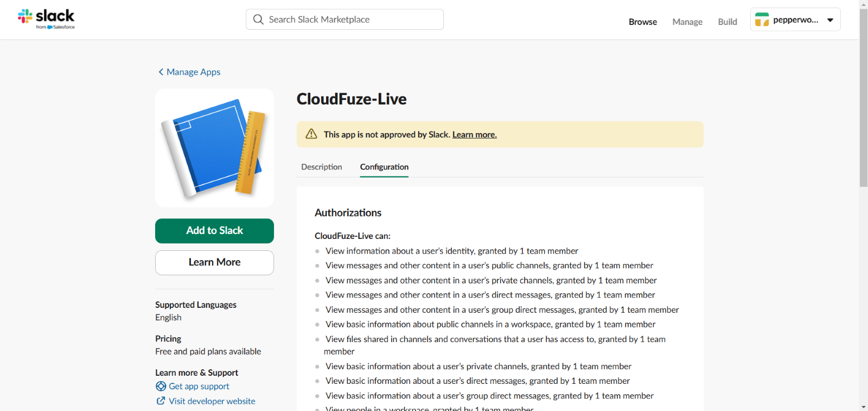The image size is (868, 411).
Task: Click basic information about user's direct messages line
Action: [477, 381]
